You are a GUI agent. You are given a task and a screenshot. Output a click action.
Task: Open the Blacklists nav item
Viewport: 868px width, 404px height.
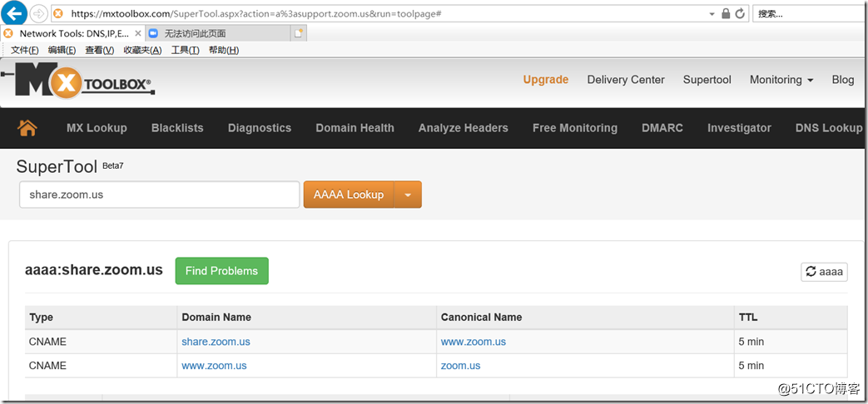coord(177,128)
